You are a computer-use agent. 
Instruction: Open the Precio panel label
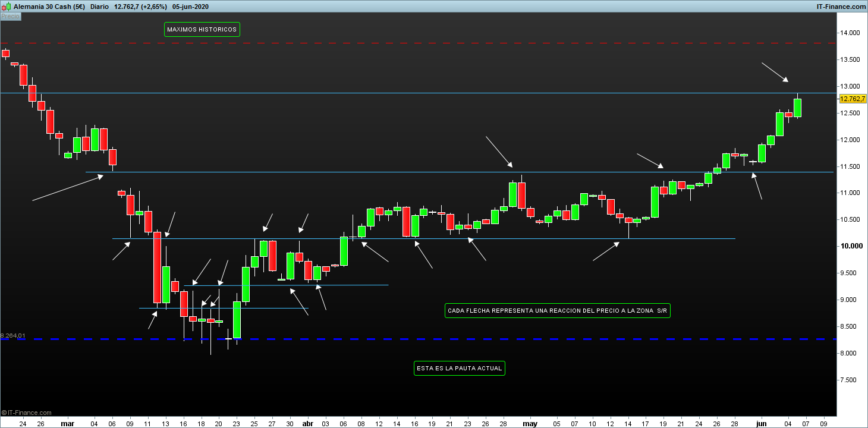coord(10,17)
